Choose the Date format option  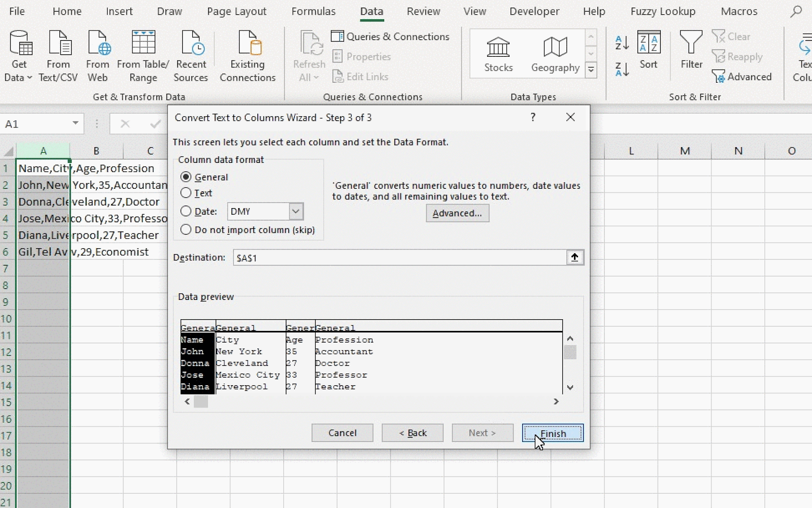186,212
